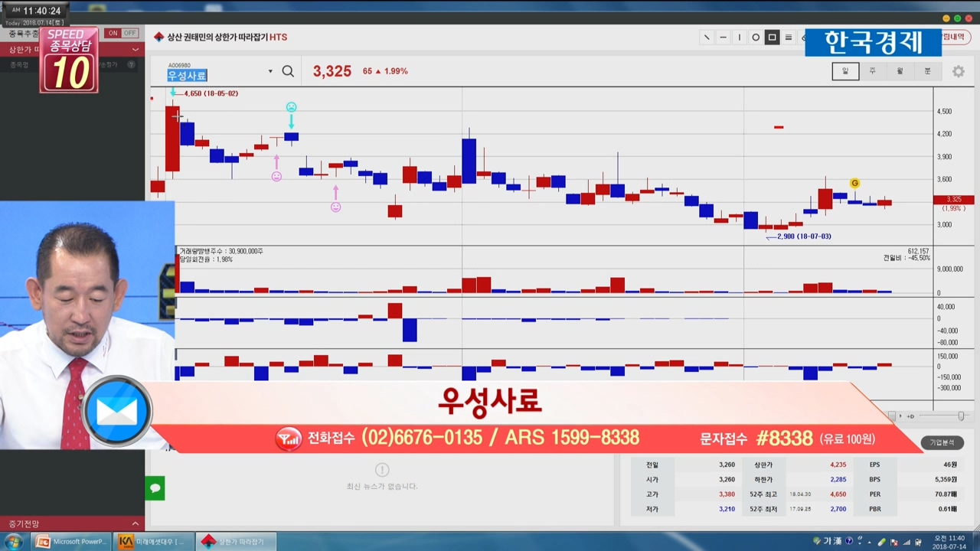Image resolution: width=980 pixels, height=551 pixels.
Task: Switch the toggle to OFF
Action: pos(129,33)
